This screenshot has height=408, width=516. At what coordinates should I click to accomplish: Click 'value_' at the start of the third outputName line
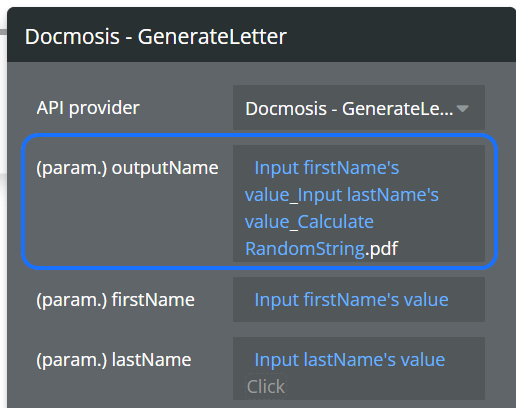(271, 221)
